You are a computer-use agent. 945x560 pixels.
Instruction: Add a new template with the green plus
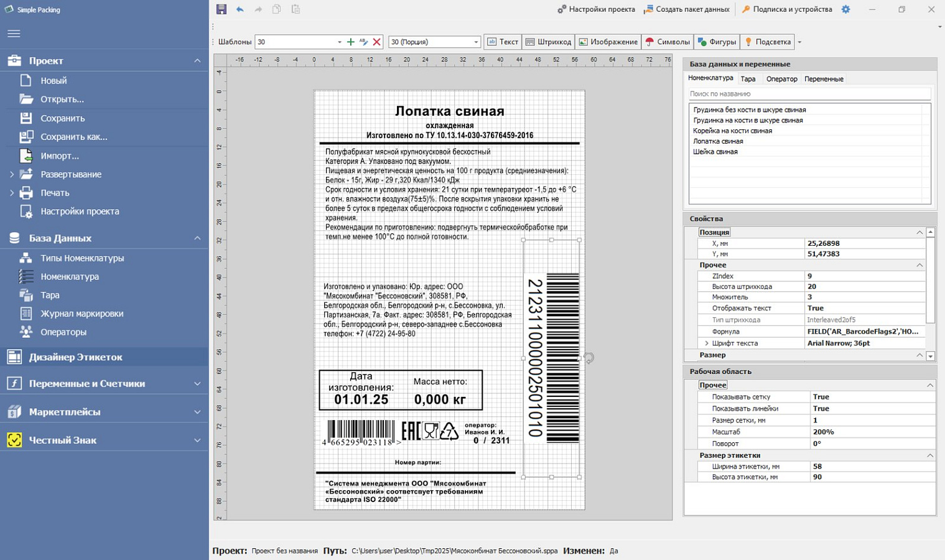click(x=351, y=42)
